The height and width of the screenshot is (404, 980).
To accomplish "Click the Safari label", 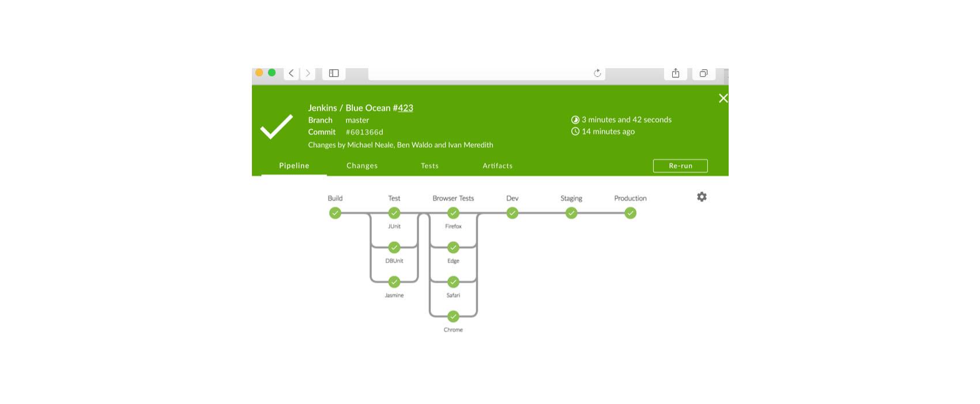I will [453, 295].
